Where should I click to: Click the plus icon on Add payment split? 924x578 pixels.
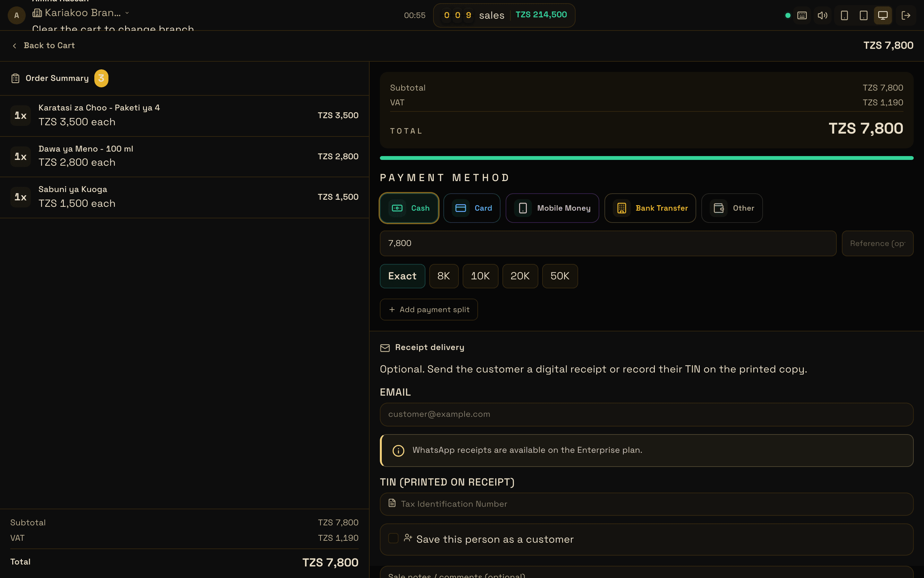[392, 310]
